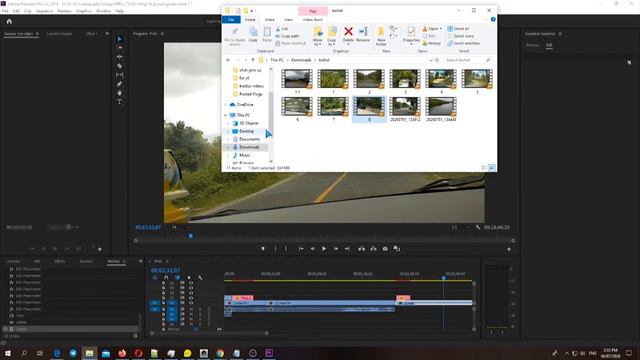
Task: Expand the Documents tree node
Action: (228, 139)
